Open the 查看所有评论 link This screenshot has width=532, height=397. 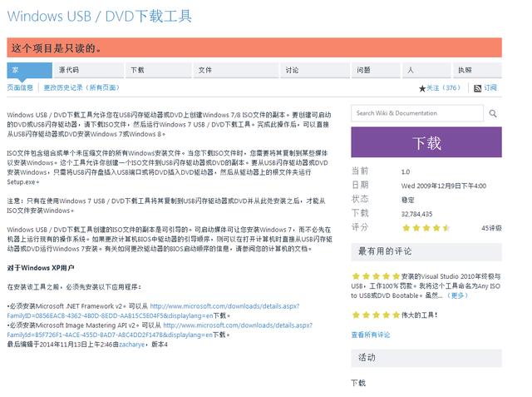pos(371,335)
